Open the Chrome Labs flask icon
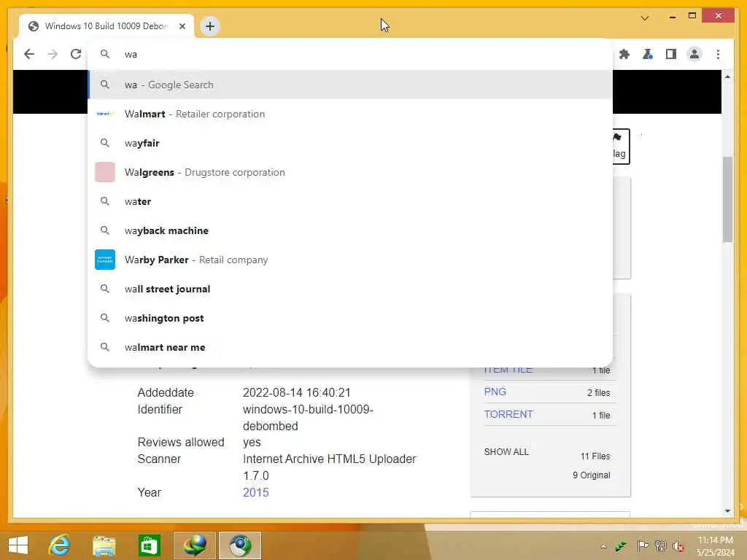Viewport: 747px width, 560px height. tap(648, 54)
